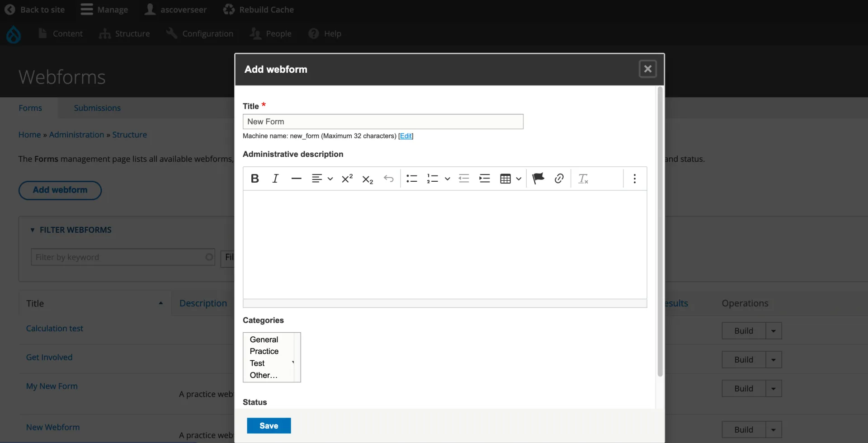This screenshot has height=443, width=868.
Task: Insert a numbered list
Action: pyautogui.click(x=432, y=179)
